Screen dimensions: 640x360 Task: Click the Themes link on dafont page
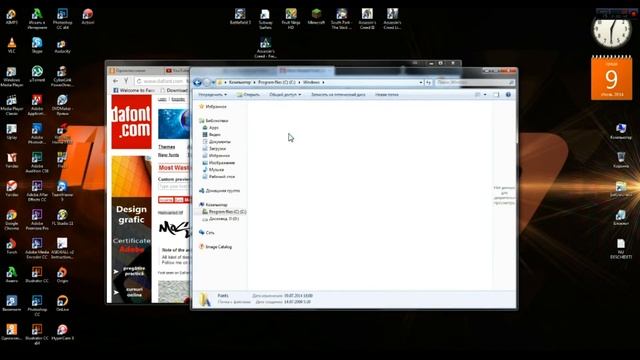pos(167,147)
